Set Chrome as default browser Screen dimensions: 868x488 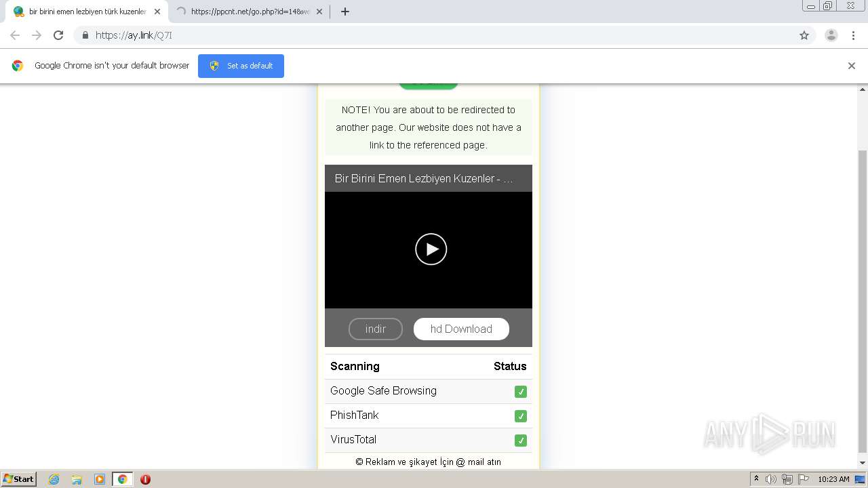241,66
